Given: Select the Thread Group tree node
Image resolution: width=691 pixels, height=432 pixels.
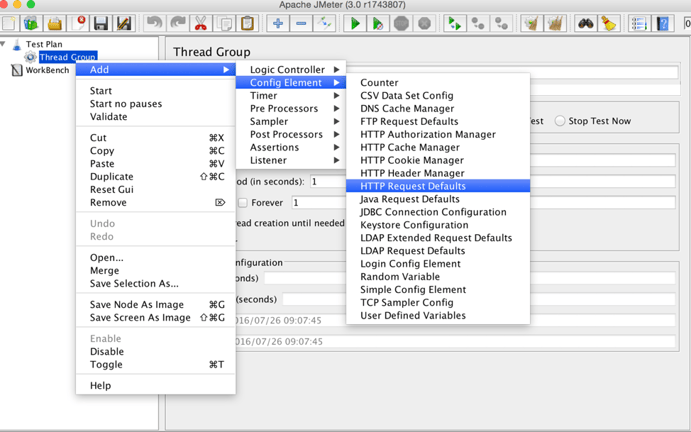Looking at the screenshot, I should 67,57.
